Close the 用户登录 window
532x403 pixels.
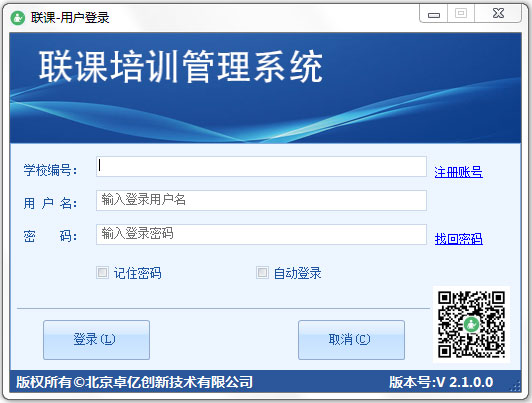point(498,14)
